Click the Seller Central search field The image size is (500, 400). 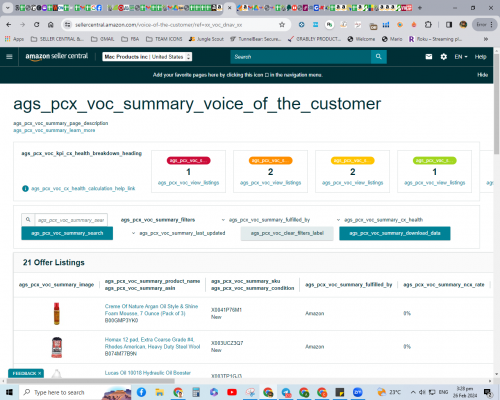click(301, 57)
